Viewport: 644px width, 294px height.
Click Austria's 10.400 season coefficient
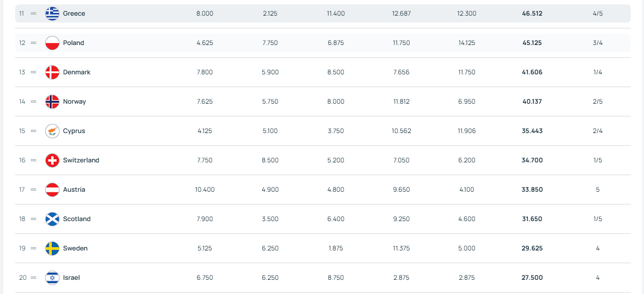[205, 190]
